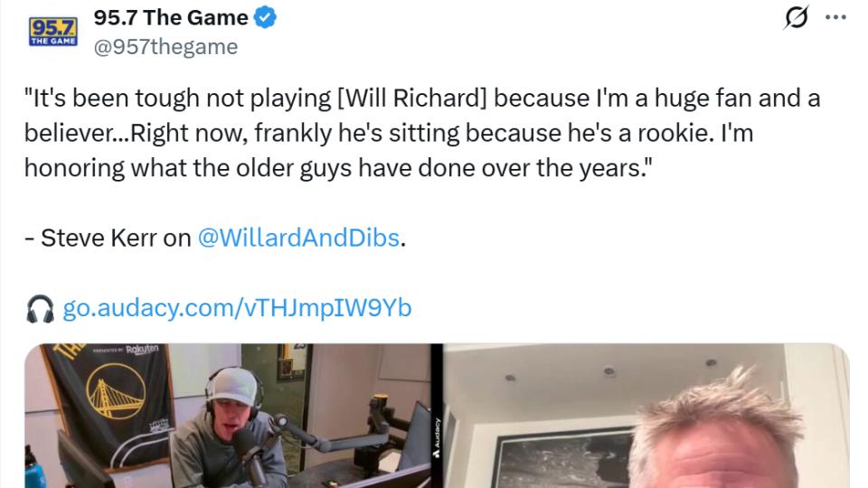Click the host's white cap in video

pos(234,386)
